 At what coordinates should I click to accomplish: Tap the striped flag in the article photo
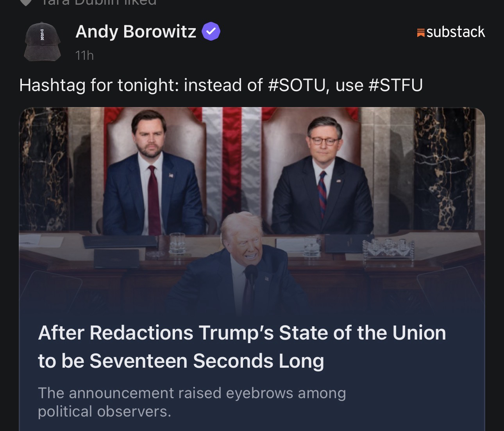click(232, 156)
